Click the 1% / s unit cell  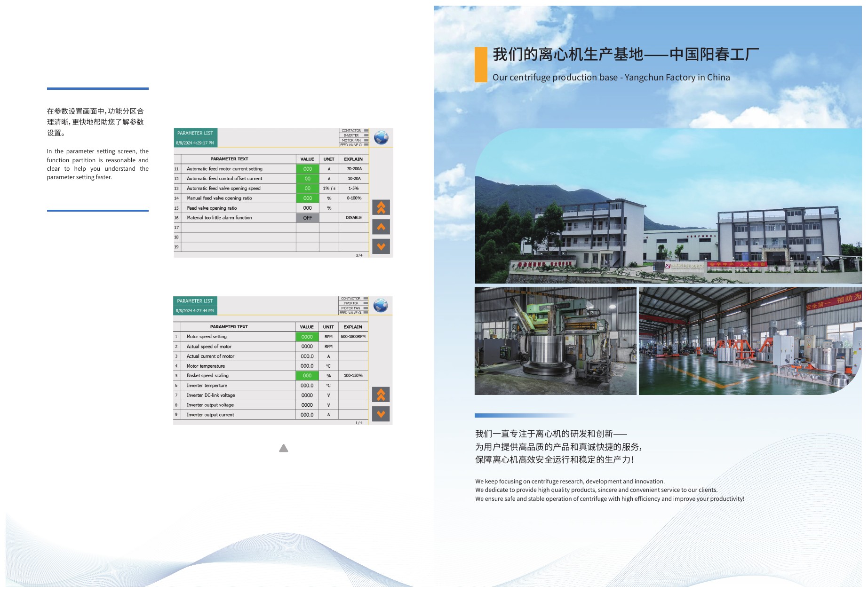[329, 188]
